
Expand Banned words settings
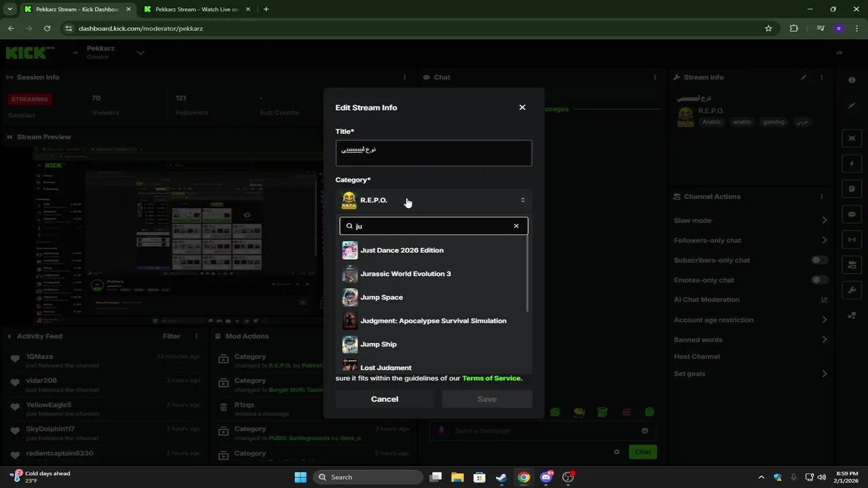click(x=825, y=340)
